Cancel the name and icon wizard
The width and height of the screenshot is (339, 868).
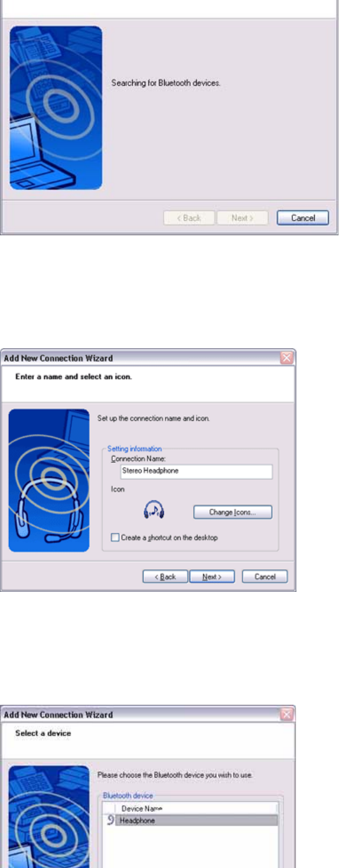[x=265, y=576]
